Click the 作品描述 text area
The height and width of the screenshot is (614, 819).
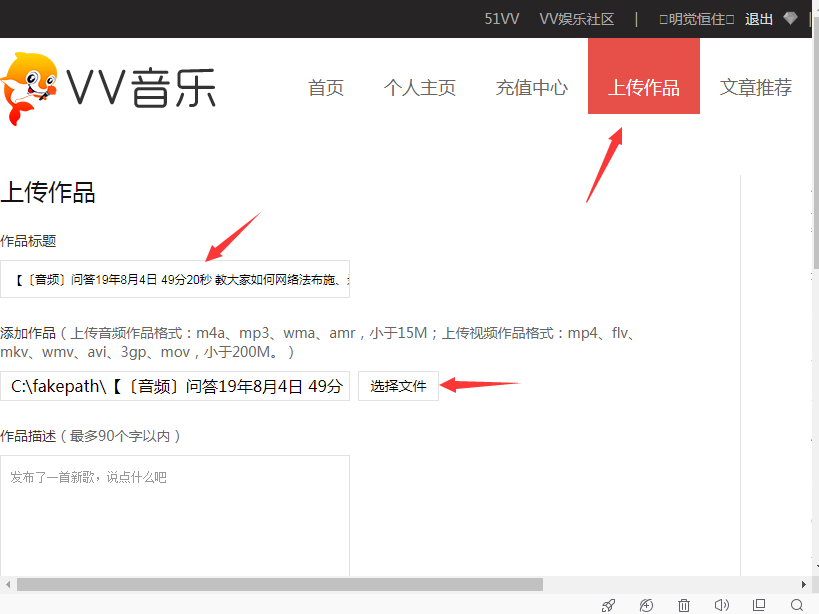click(175, 516)
